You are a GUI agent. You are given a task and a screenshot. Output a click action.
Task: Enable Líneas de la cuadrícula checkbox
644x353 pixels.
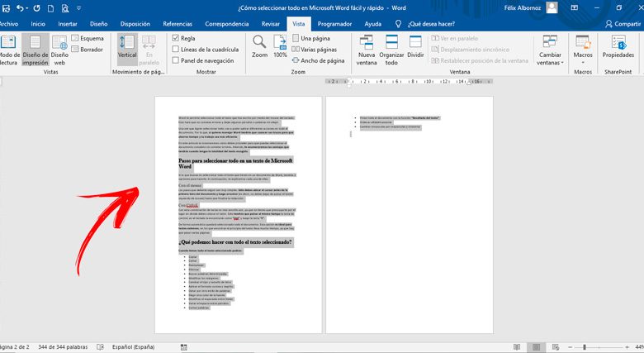point(175,50)
